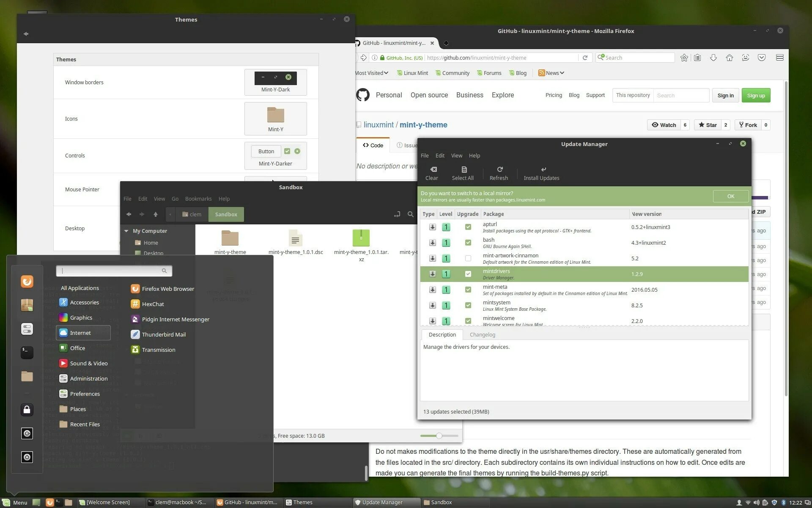This screenshot has width=812, height=508.
Task: Uncheck the apturl upgrade checkbox
Action: 468,227
